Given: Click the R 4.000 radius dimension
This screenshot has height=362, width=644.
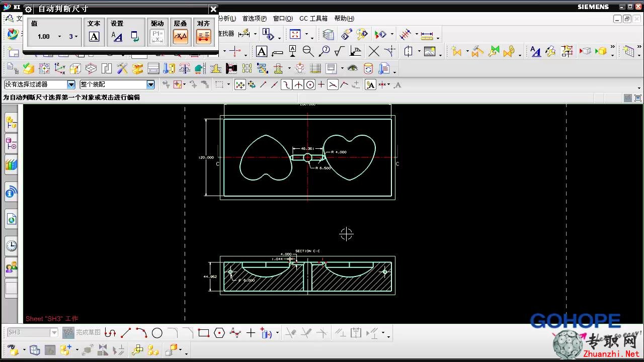Looking at the screenshot, I should tap(339, 152).
